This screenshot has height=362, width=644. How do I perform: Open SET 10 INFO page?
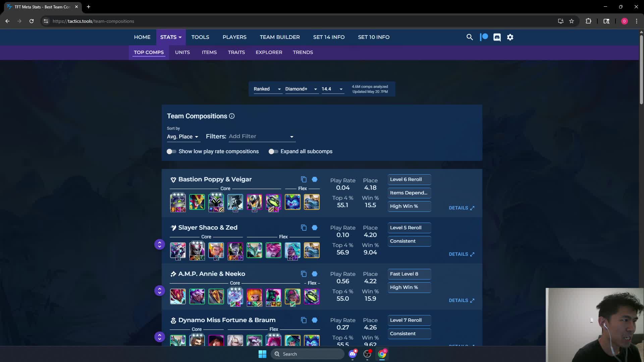[x=374, y=37]
